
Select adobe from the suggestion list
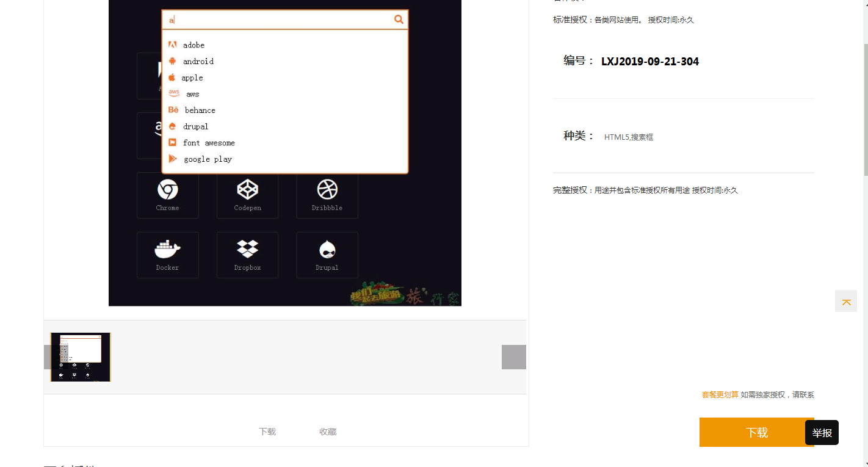[x=193, y=45]
